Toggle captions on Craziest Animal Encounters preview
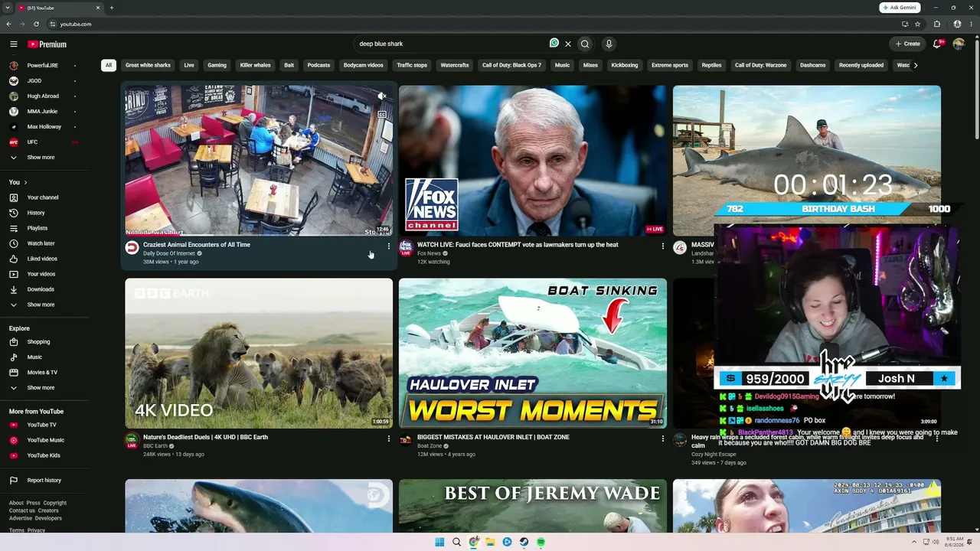The height and width of the screenshot is (551, 980). point(381,114)
